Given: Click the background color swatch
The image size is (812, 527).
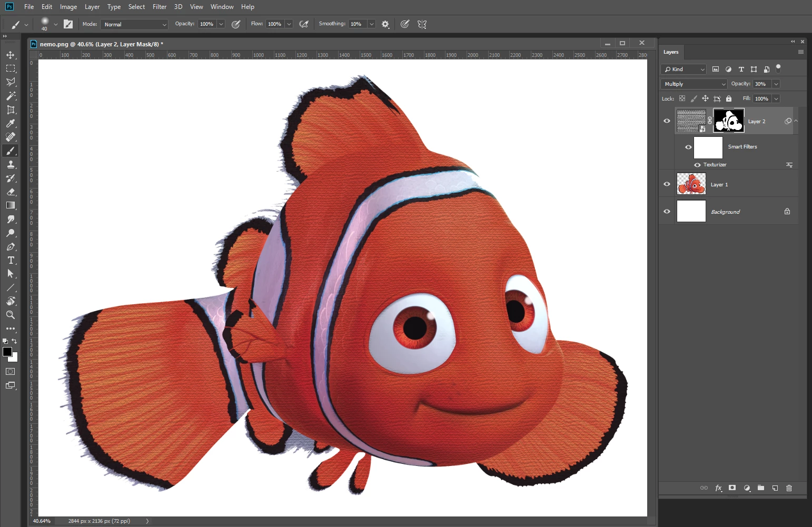Looking at the screenshot, I should coord(14,358).
